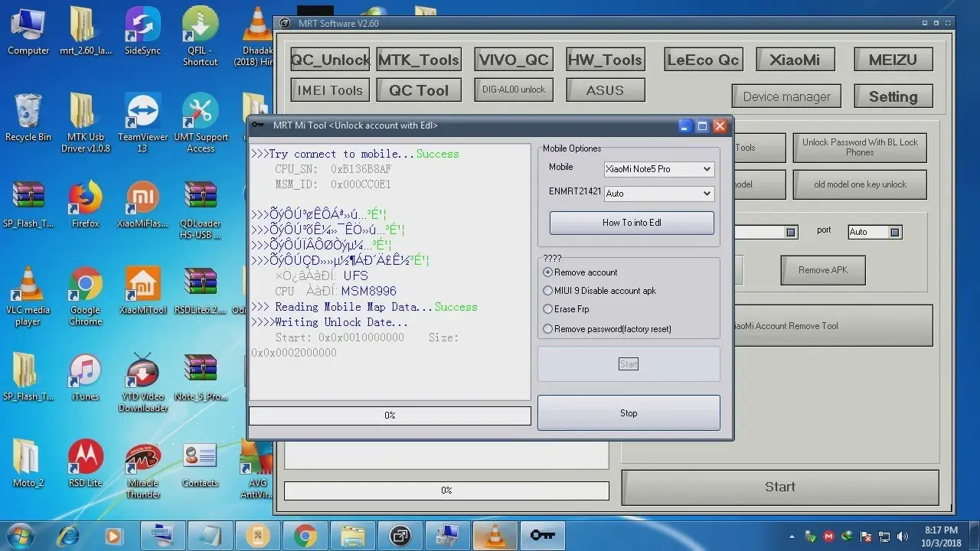Open the MRT Software Setting button
980x551 pixels.
tap(893, 96)
